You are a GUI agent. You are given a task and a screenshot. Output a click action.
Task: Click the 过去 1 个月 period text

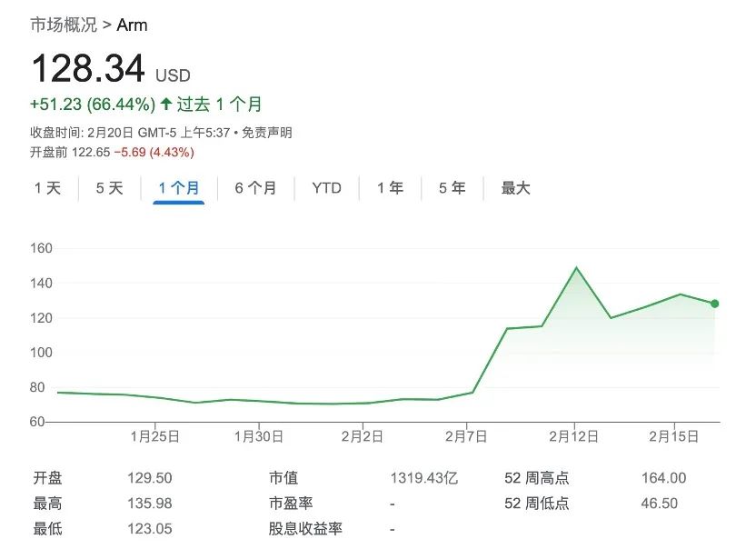coord(219,105)
